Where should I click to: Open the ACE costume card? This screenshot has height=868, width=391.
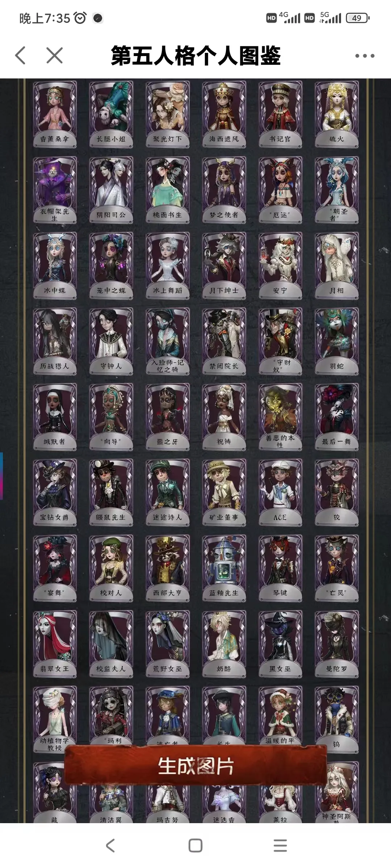pos(280,493)
